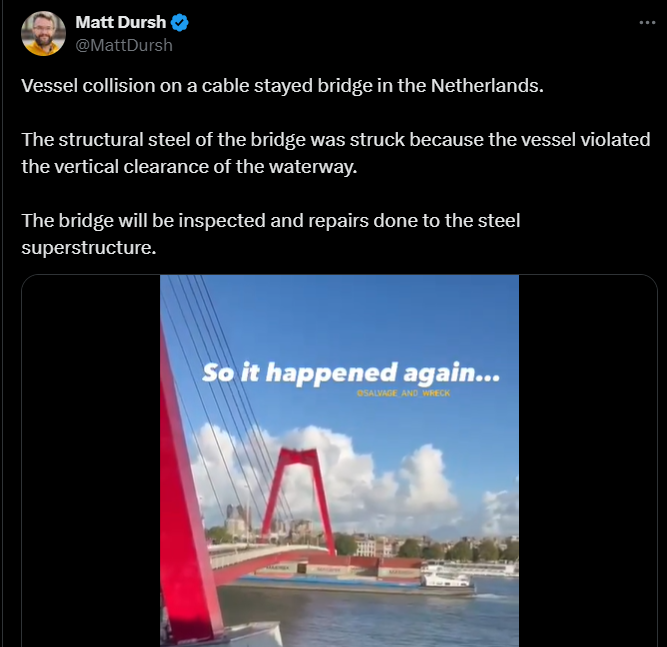
Task: Click the tweet text about vessel collision
Action: [282, 86]
